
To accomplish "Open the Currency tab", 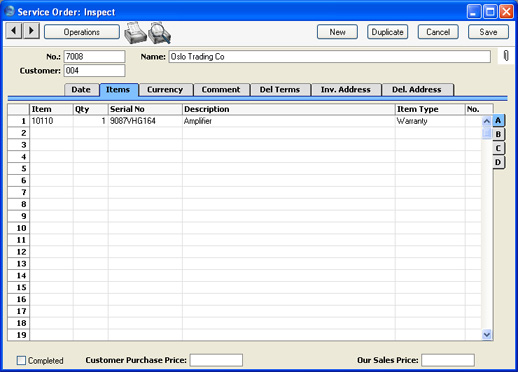I will 165,90.
